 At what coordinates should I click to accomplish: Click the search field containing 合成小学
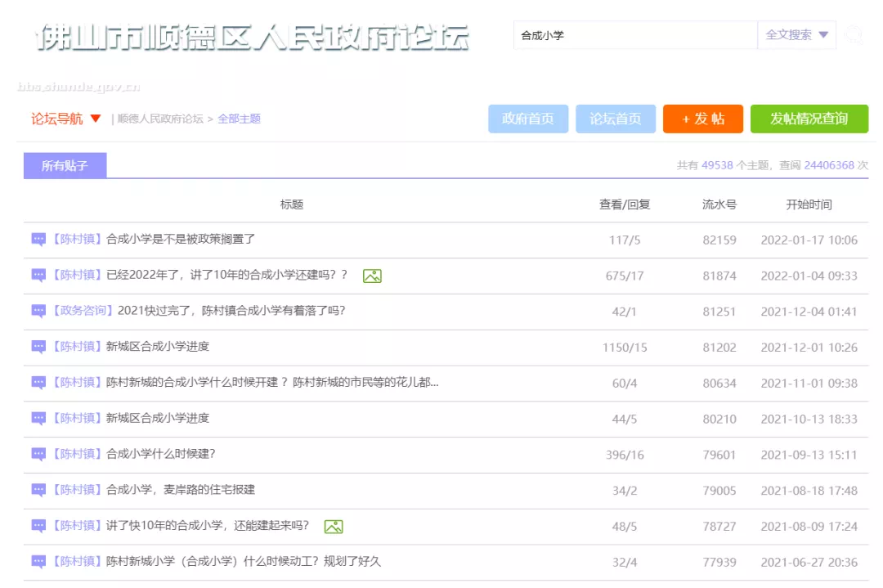pos(635,35)
